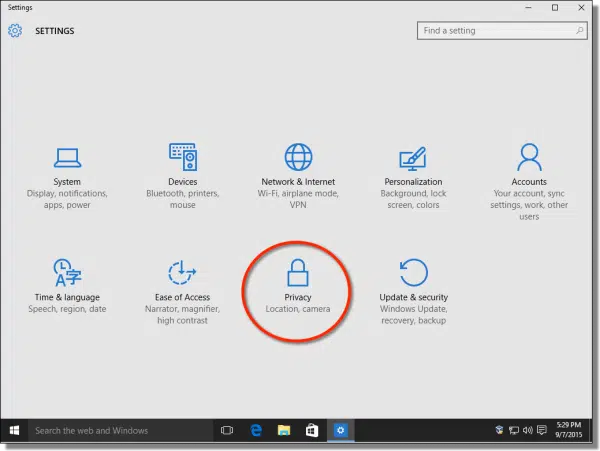The image size is (600, 451).
Task: Open the volume tray icon
Action: 528,430
